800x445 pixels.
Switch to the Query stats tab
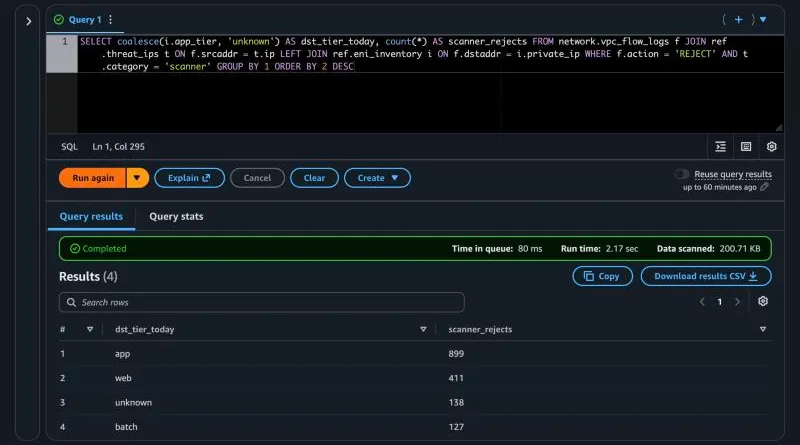176,216
